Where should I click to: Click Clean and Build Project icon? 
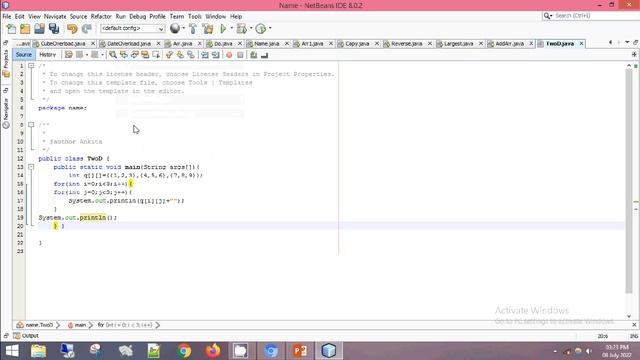click(208, 28)
